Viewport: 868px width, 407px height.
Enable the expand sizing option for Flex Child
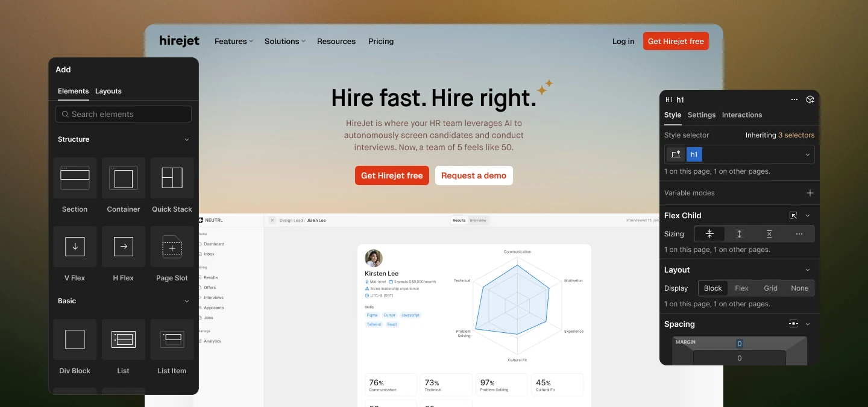click(740, 234)
